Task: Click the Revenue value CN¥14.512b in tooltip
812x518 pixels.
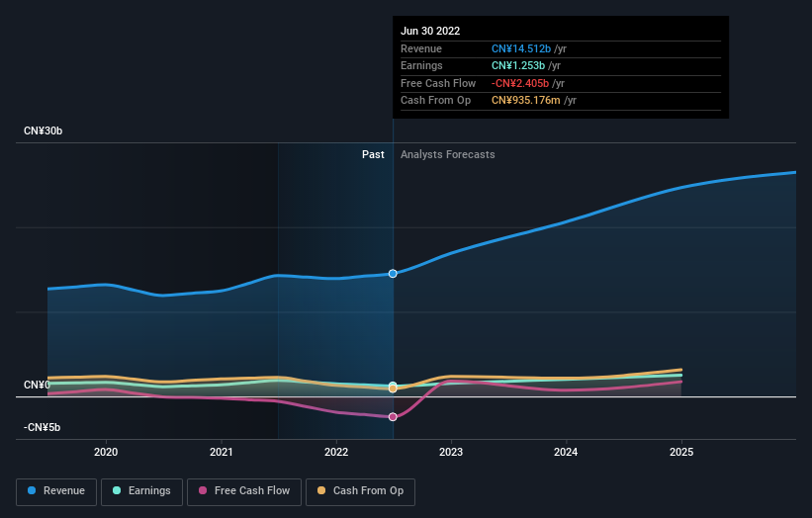Action: pos(521,48)
